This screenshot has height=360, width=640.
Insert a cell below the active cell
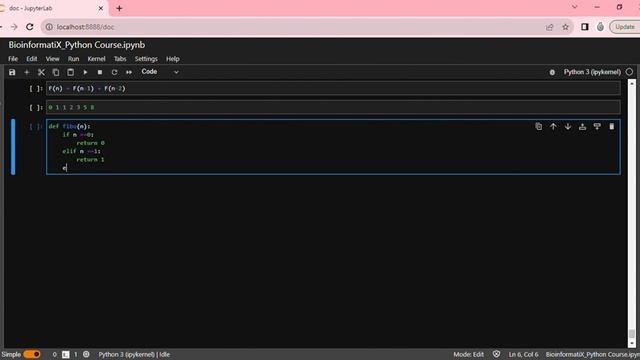click(597, 127)
